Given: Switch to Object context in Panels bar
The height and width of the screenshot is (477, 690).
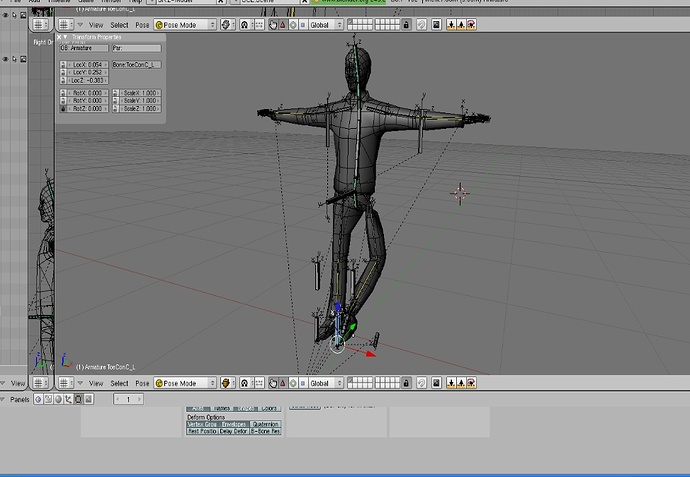Looking at the screenshot, I should point(68,400).
